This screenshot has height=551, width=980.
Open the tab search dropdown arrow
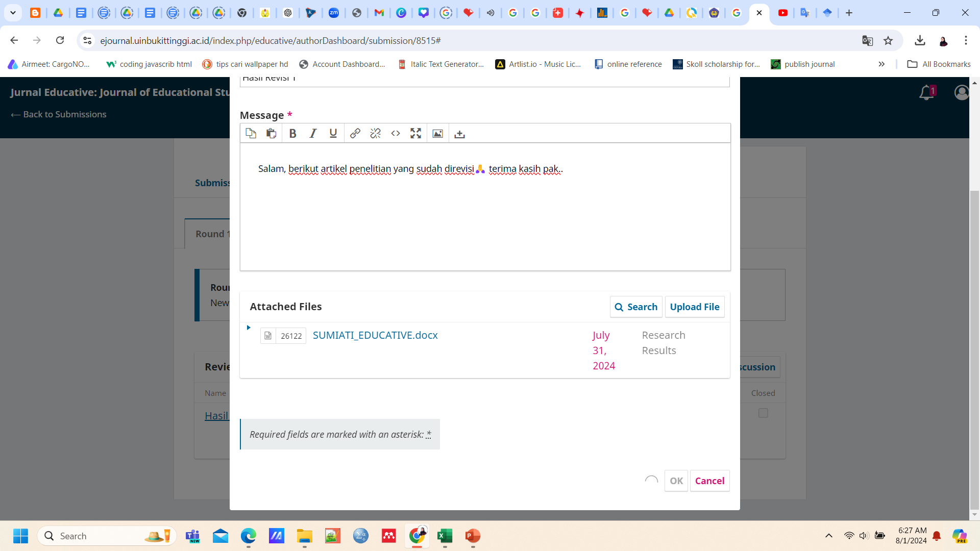13,13
